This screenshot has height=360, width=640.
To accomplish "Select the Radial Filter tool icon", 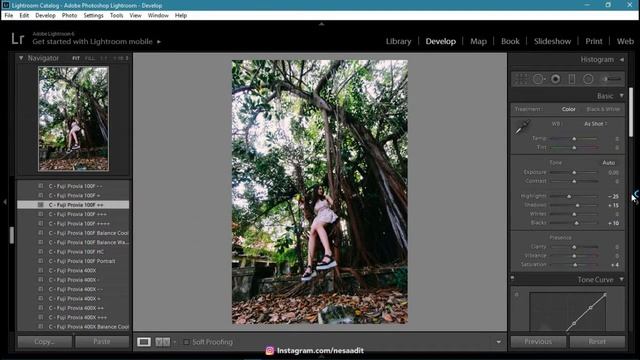I will (588, 79).
